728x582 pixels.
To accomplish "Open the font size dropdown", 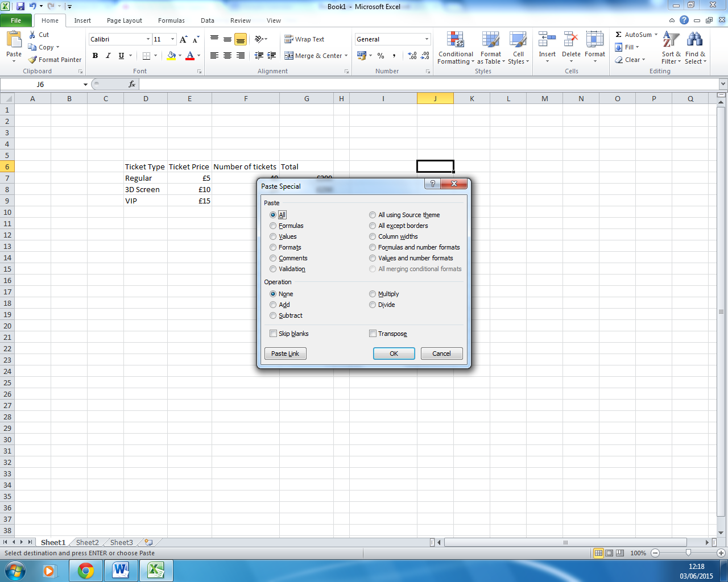I will [x=172, y=39].
